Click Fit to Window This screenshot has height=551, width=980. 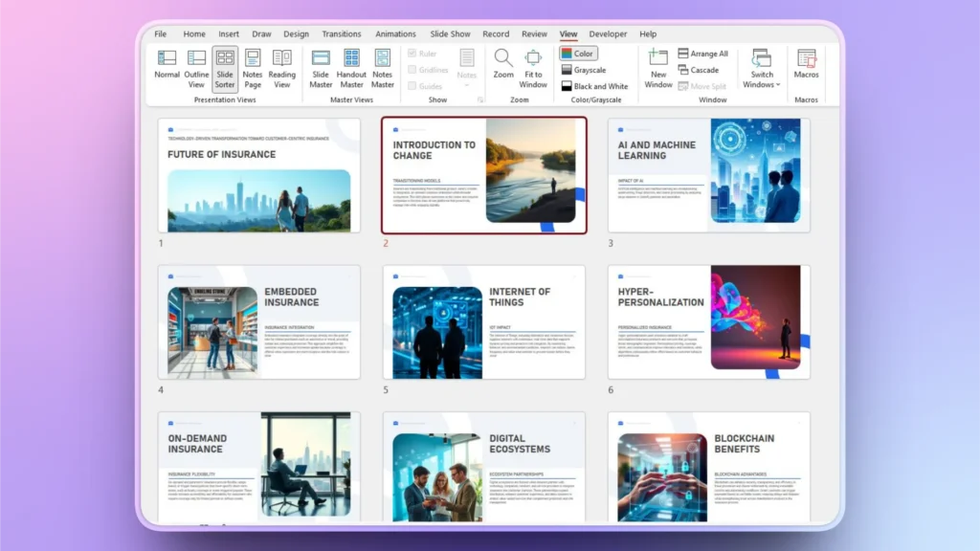pos(532,67)
